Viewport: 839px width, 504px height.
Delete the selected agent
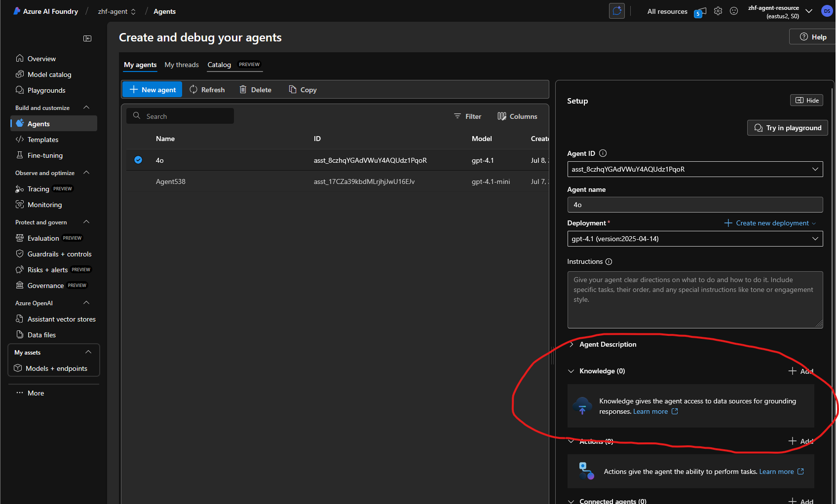pyautogui.click(x=256, y=90)
